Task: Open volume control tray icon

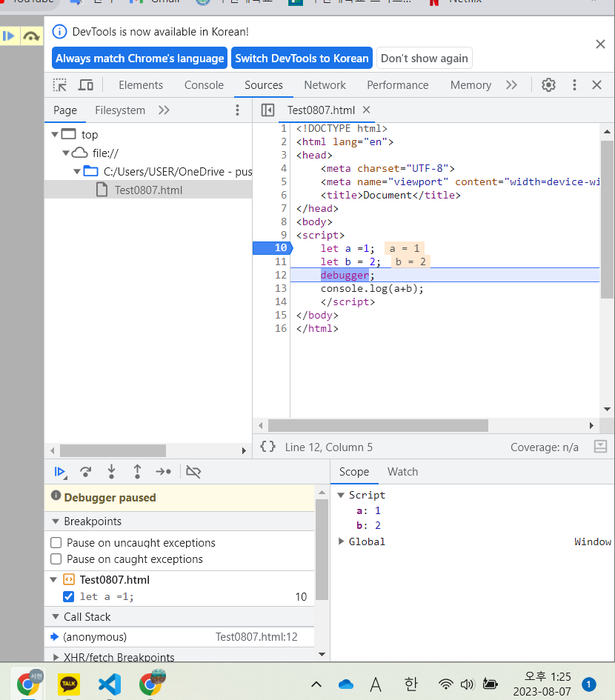Action: tap(467, 684)
